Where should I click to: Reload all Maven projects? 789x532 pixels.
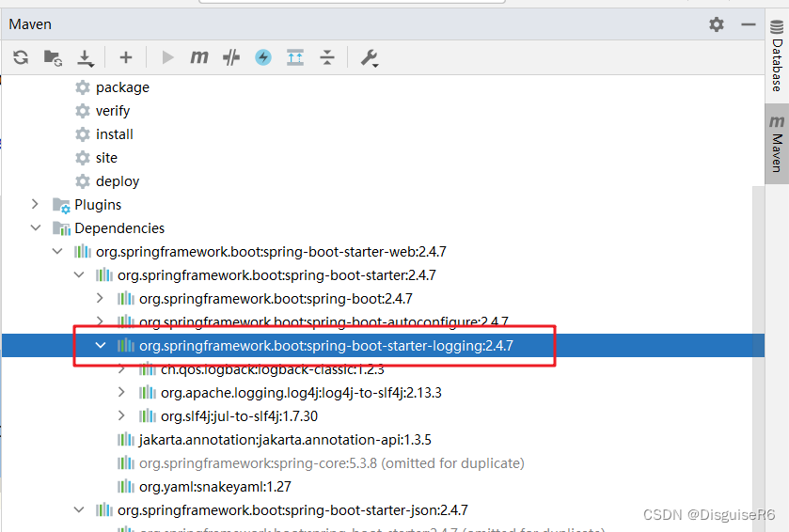pyautogui.click(x=21, y=57)
